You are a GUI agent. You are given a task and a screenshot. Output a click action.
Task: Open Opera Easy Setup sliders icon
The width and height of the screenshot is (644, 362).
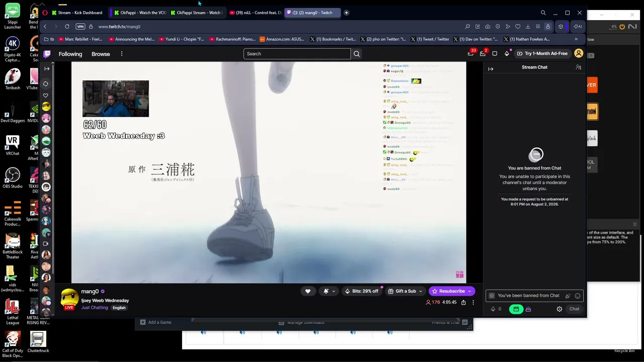pos(538,27)
